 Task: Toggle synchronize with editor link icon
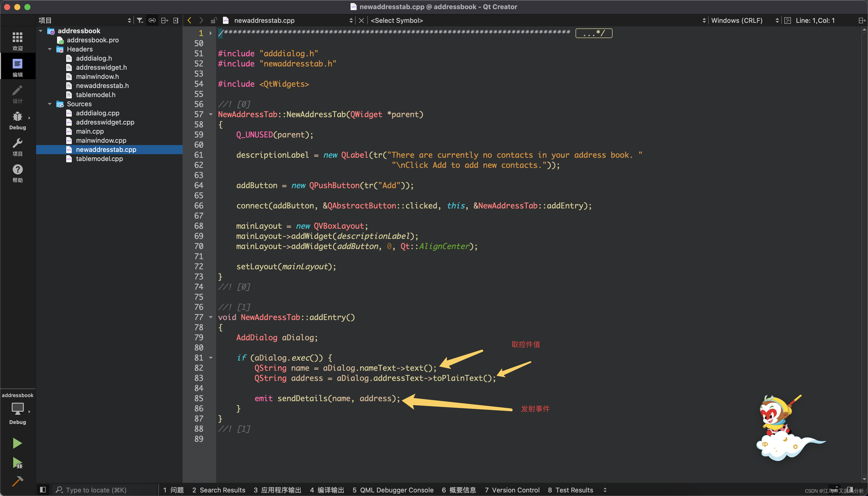tap(152, 21)
